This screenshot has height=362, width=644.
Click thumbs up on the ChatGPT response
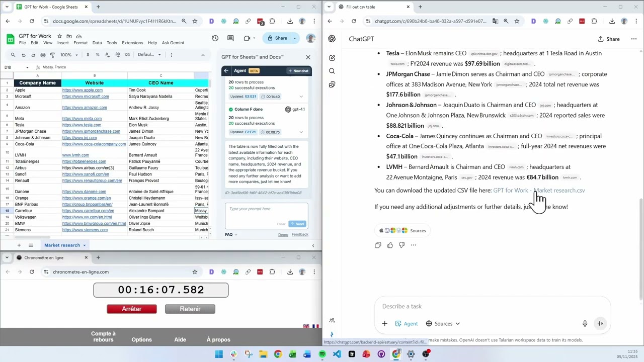coord(390,245)
